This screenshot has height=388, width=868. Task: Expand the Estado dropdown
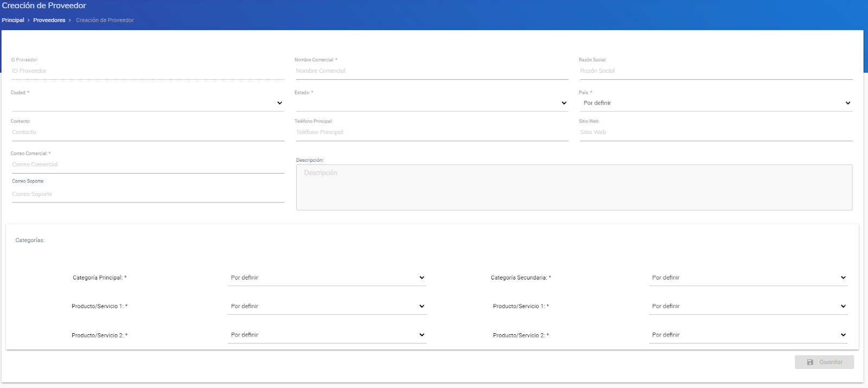[431, 103]
